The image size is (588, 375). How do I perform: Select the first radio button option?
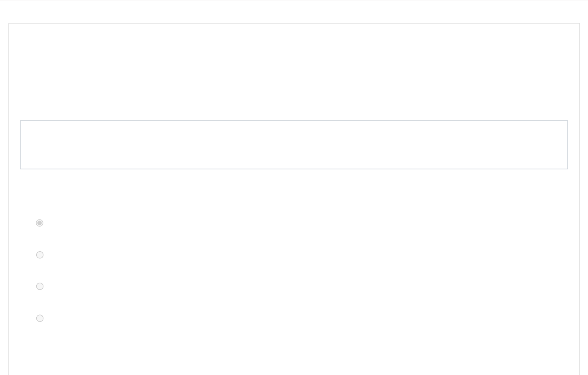40,223
